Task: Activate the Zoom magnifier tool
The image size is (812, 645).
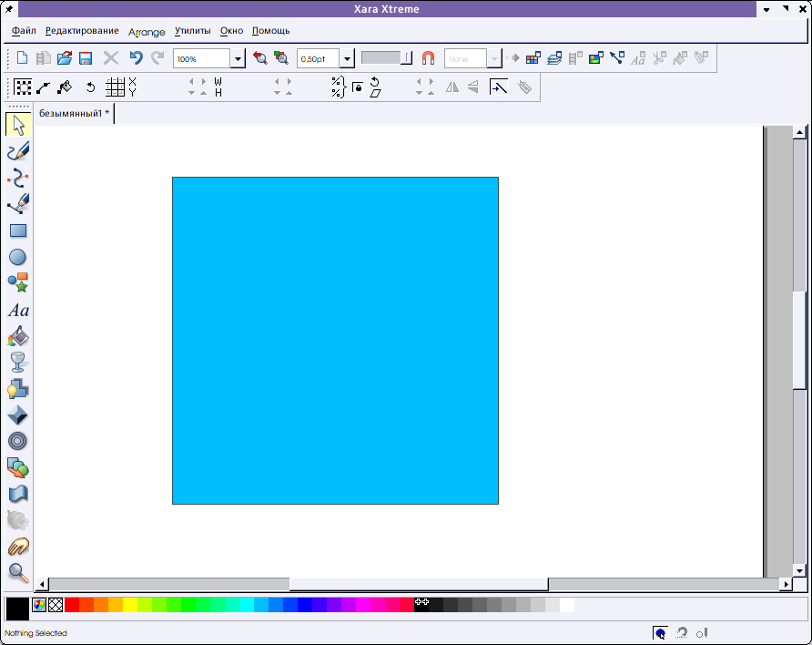Action: (17, 572)
